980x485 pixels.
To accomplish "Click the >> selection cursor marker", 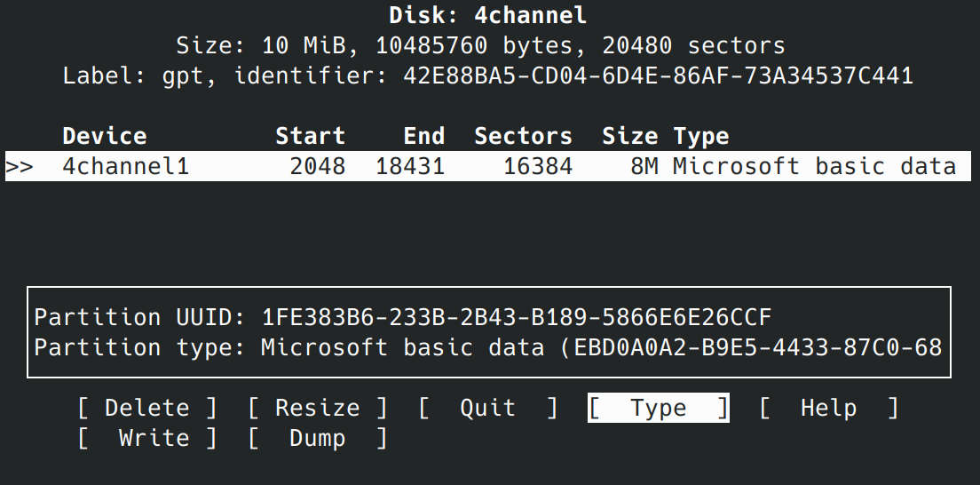I will pyautogui.click(x=20, y=166).
